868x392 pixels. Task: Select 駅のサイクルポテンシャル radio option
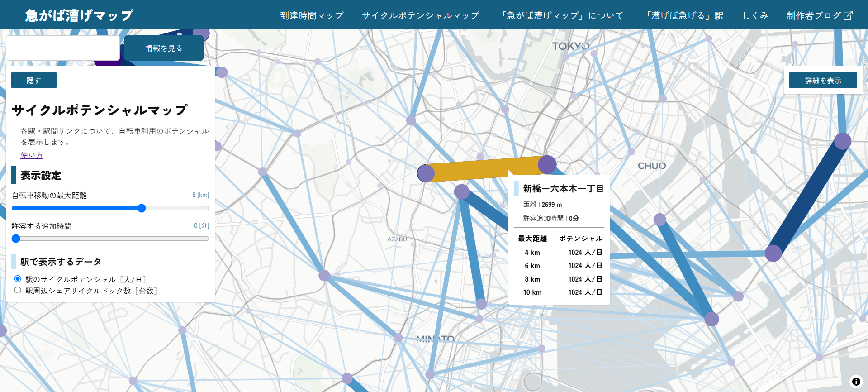pos(18,279)
